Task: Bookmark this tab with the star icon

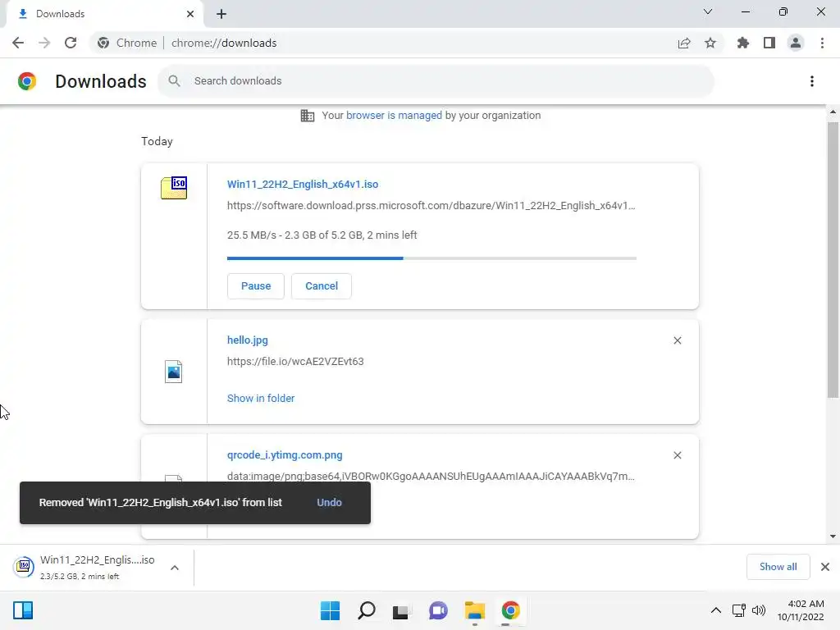Action: coord(710,43)
